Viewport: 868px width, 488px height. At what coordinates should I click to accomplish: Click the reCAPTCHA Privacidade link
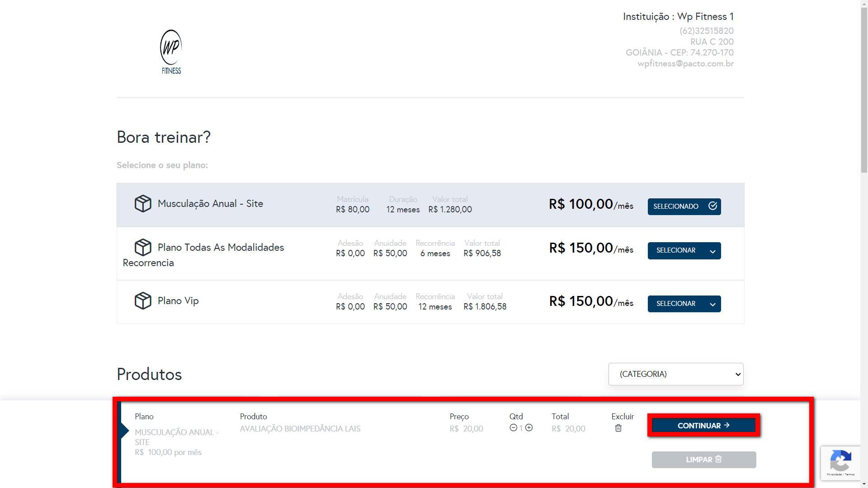pos(834,474)
